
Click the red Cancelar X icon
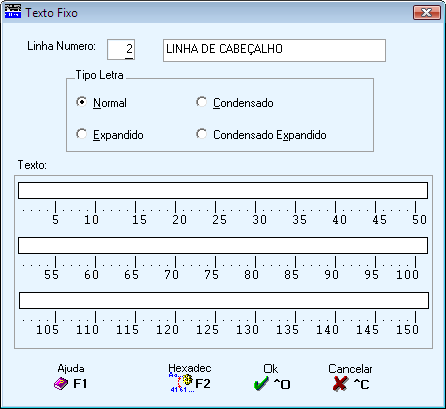coord(340,384)
